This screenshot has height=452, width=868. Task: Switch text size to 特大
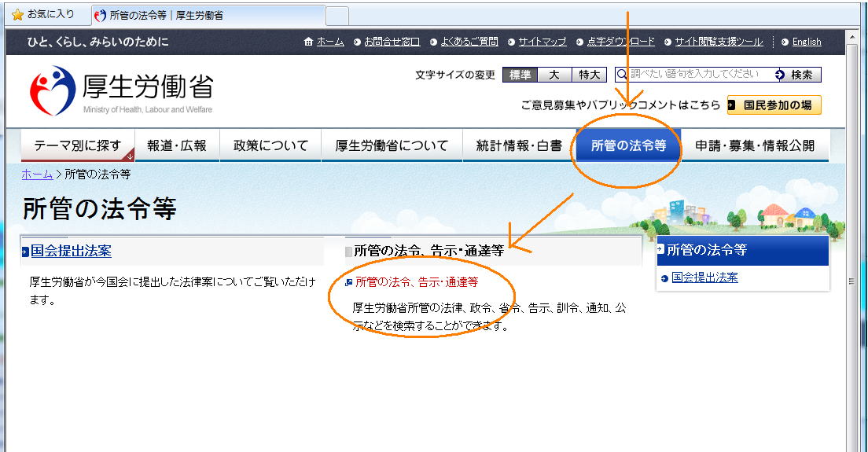[589, 75]
